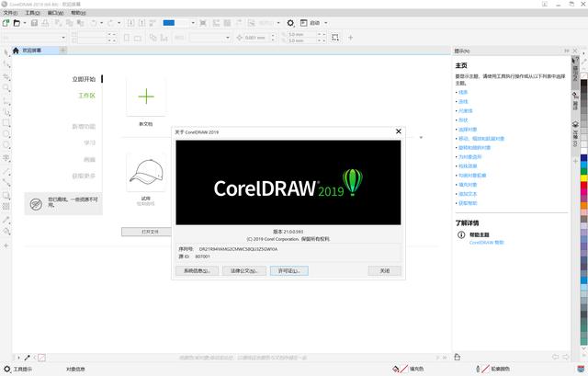Select the Zoom magnifier tool in toolbox
This screenshot has width=588, height=376.
coord(6,88)
